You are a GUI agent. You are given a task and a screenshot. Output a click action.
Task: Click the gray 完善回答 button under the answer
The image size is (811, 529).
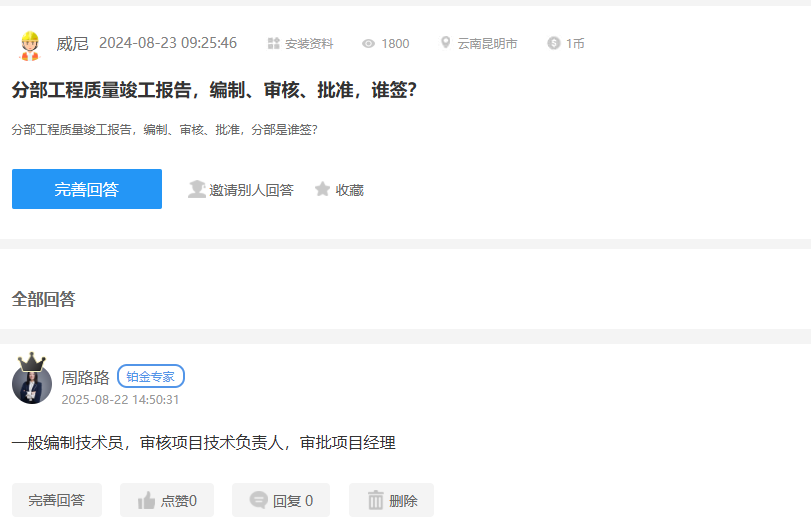57,500
